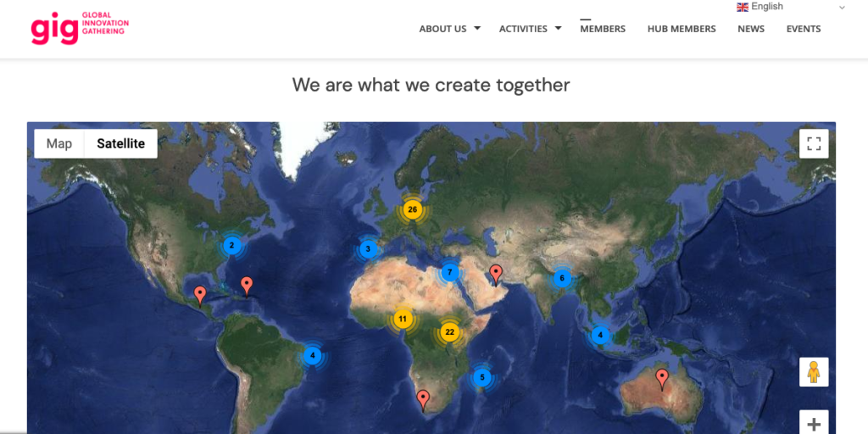Open the Hub Members page
The image size is (868, 434).
[x=682, y=29]
